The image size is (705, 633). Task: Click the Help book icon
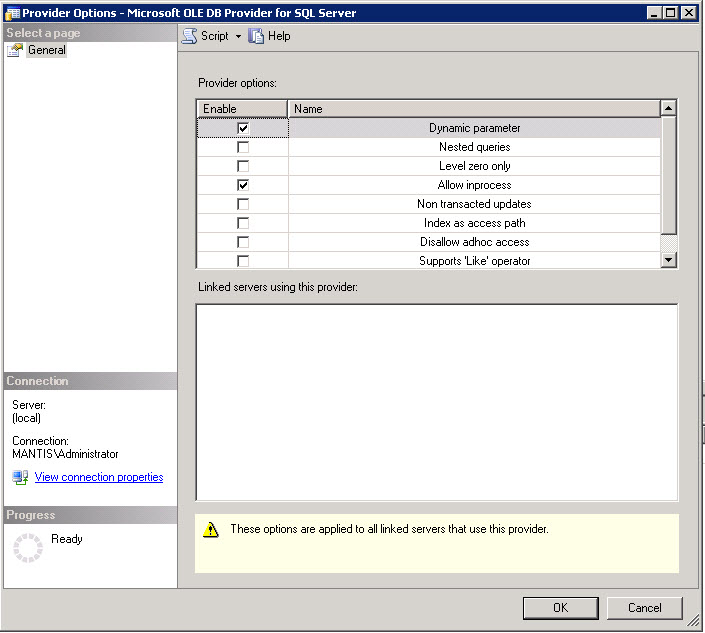[256, 36]
